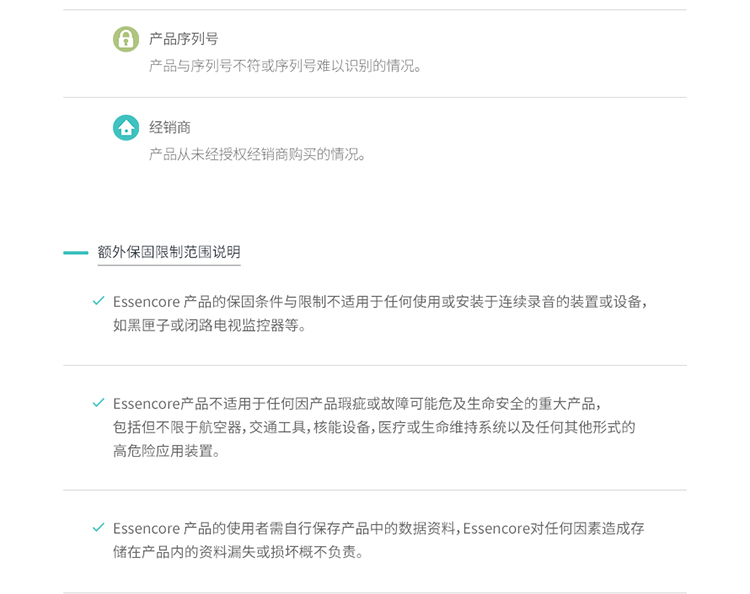Select the 产品序列号 heading
Image resolution: width=750 pixels, height=594 pixels.
click(x=184, y=39)
